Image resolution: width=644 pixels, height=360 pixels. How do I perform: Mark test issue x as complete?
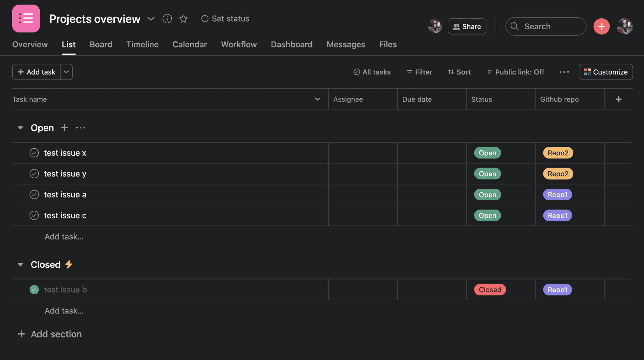coord(34,153)
